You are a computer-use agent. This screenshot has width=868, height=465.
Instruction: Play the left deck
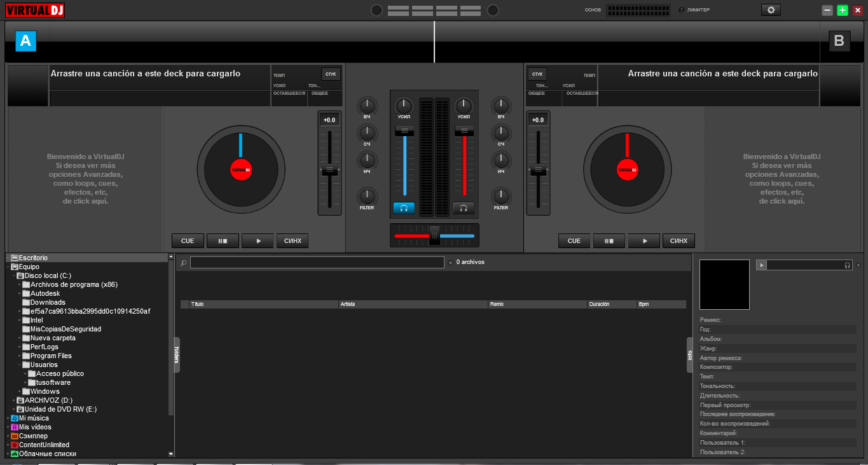258,241
